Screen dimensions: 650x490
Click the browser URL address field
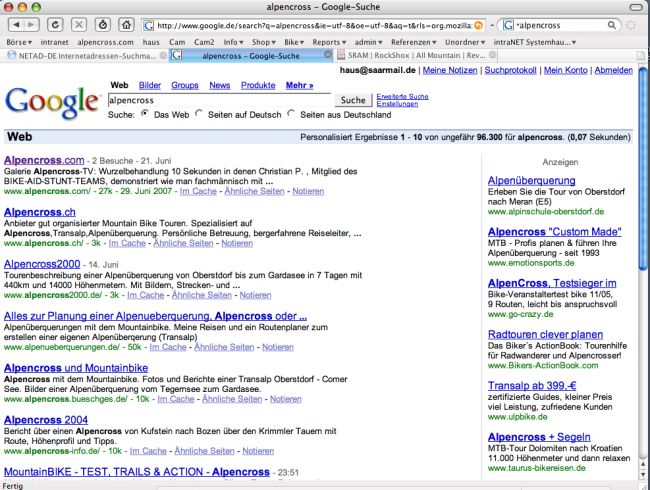tap(314, 26)
